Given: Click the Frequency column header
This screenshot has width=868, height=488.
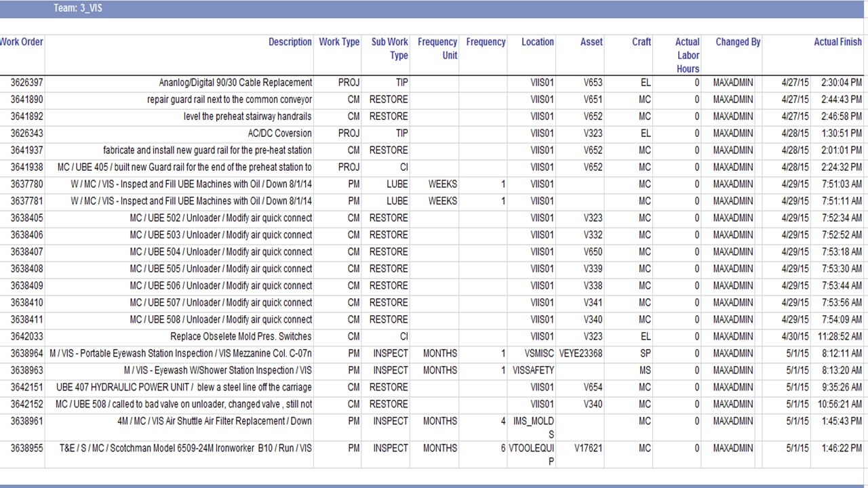Looking at the screenshot, I should 486,42.
